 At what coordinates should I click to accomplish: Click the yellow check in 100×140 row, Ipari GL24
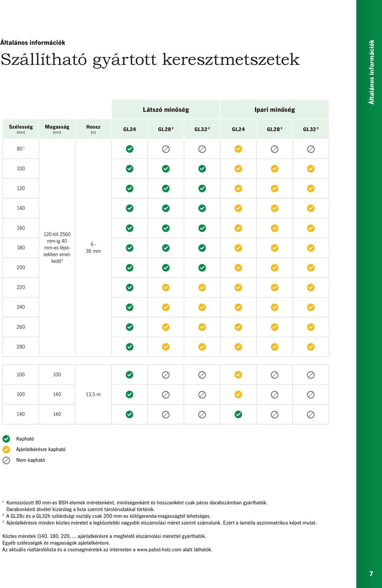[x=238, y=394]
